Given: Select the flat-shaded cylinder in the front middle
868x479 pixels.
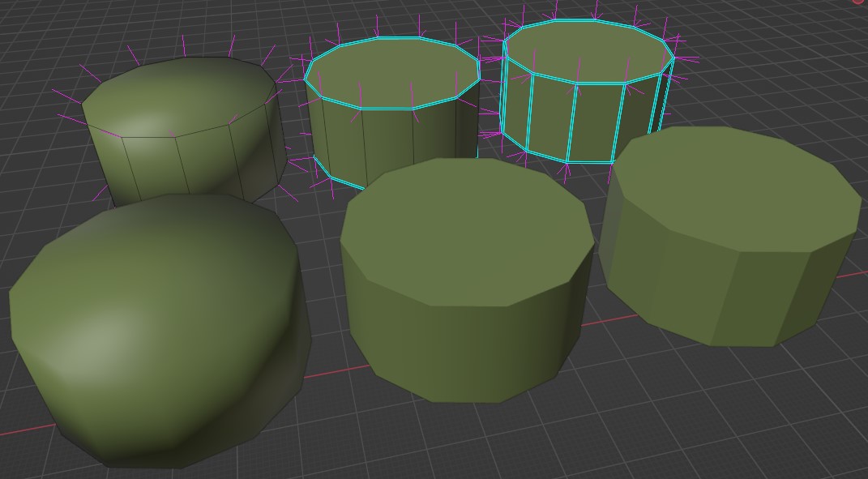Looking at the screenshot, I should pos(466,280).
